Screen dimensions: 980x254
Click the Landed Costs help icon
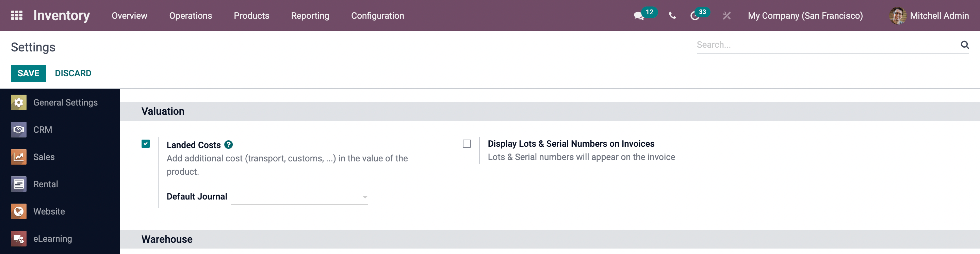click(x=228, y=145)
